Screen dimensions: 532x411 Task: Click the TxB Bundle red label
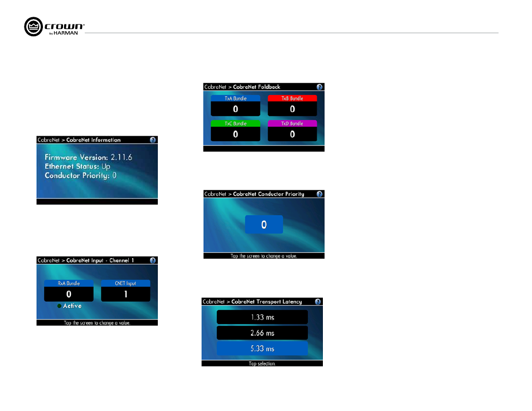tap(292, 98)
